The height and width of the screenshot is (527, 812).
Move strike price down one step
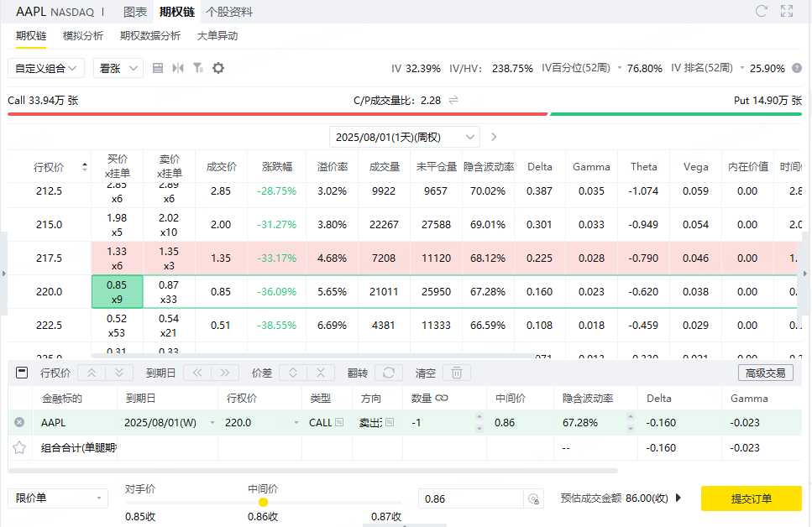(119, 373)
